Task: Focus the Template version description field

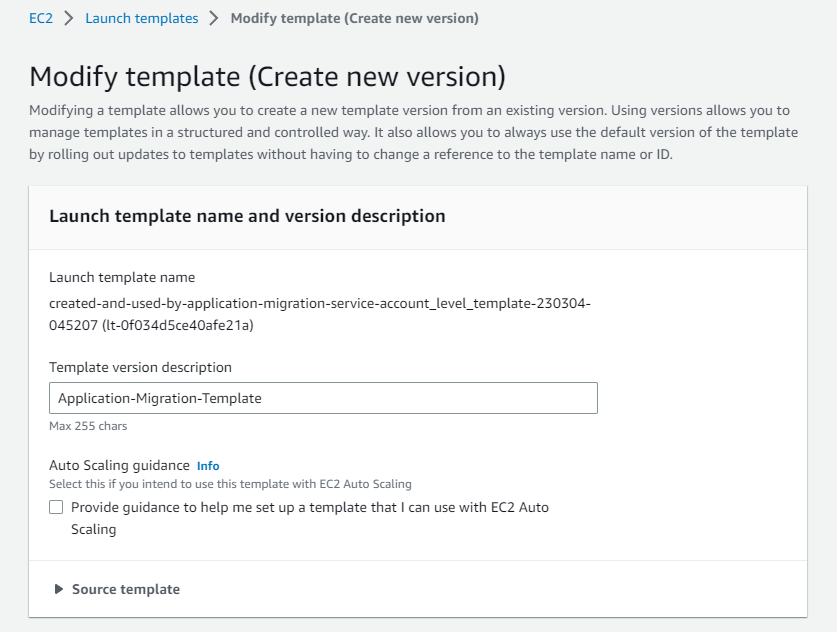Action: tap(323, 398)
